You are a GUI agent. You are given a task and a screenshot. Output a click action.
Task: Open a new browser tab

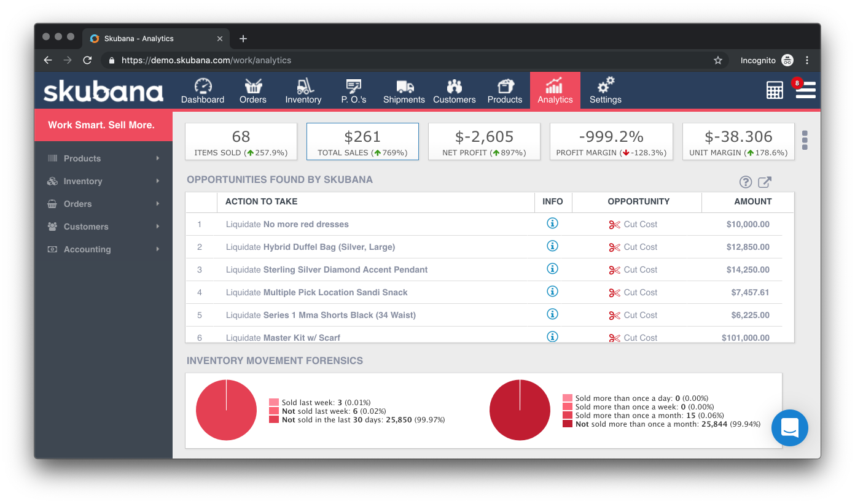(x=243, y=39)
